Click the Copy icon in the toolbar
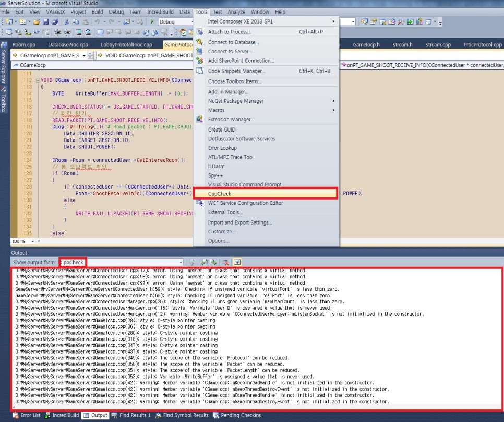This screenshot has width=504, height=422. (x=76, y=21)
